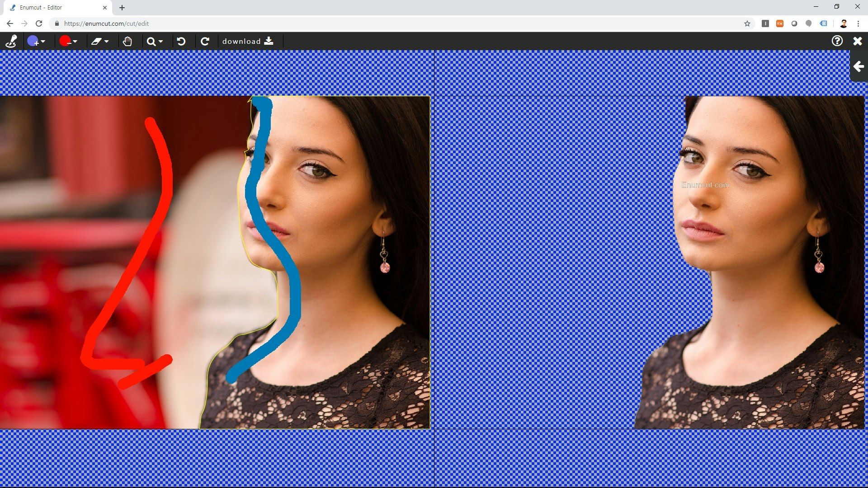This screenshot has width=868, height=488.
Task: Redo the last undone stroke
Action: 205,41
